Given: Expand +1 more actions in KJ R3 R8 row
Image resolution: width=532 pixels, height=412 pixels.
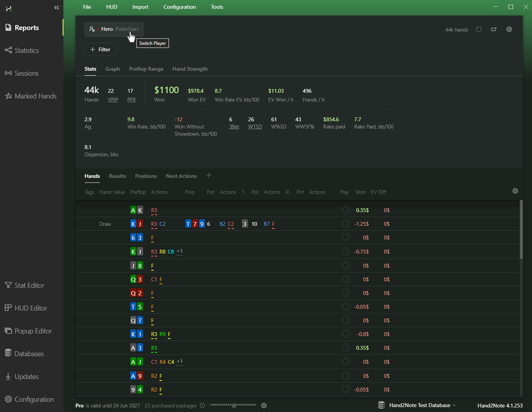Looking at the screenshot, I should click(x=180, y=251).
